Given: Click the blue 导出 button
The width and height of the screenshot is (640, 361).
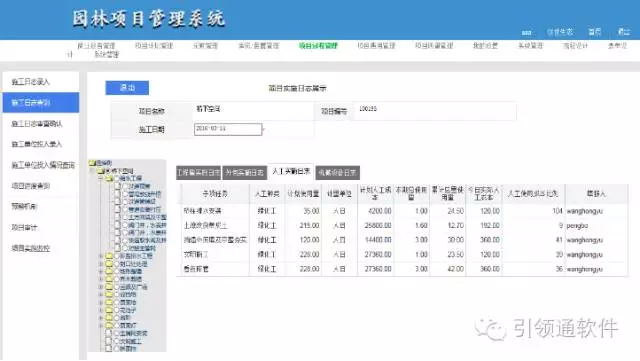Looking at the screenshot, I should [127, 88].
